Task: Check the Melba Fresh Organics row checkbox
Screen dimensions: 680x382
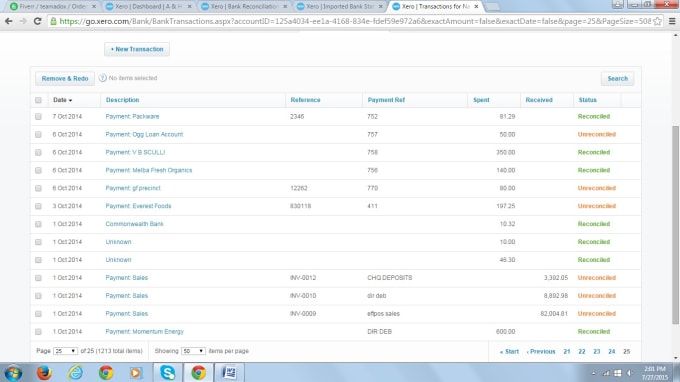Action: [38, 170]
